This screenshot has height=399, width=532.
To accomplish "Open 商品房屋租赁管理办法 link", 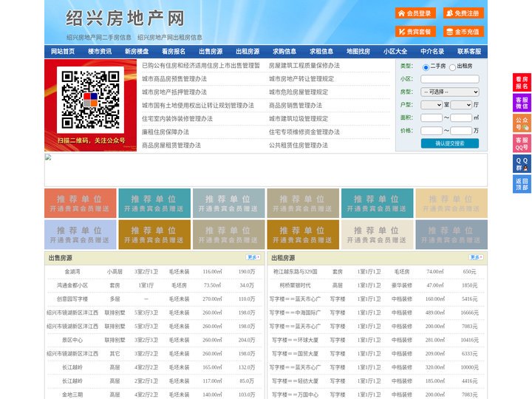I will click(171, 146).
